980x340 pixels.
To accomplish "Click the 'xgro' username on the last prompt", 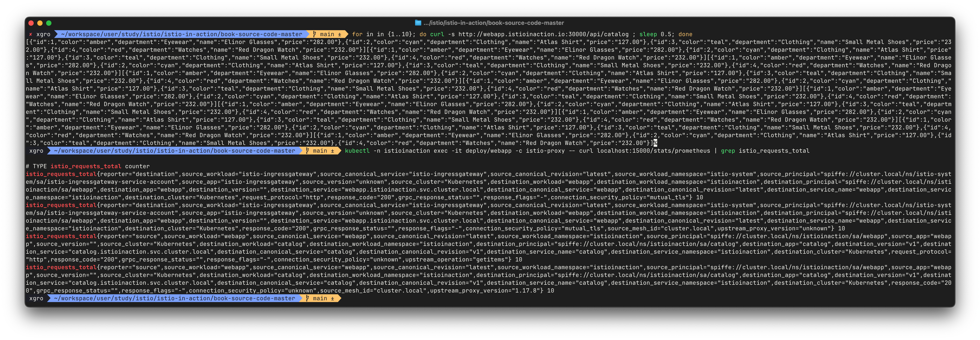I will click(x=36, y=298).
